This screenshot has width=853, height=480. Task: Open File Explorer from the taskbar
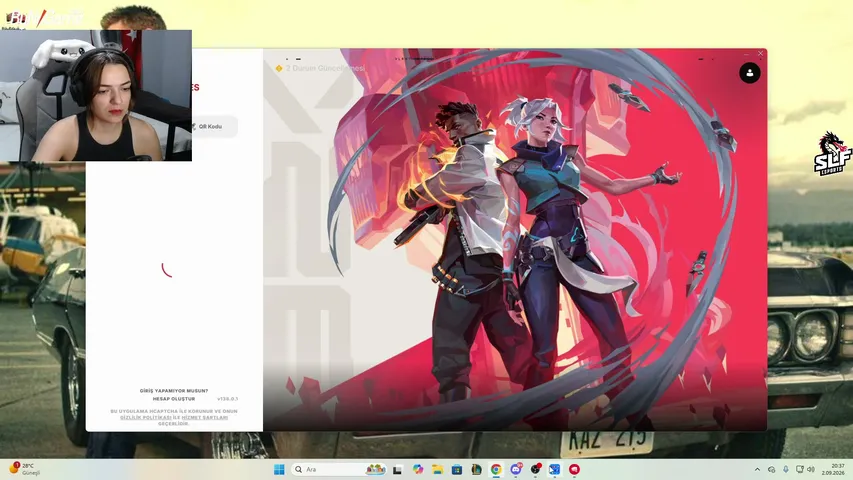click(x=437, y=469)
